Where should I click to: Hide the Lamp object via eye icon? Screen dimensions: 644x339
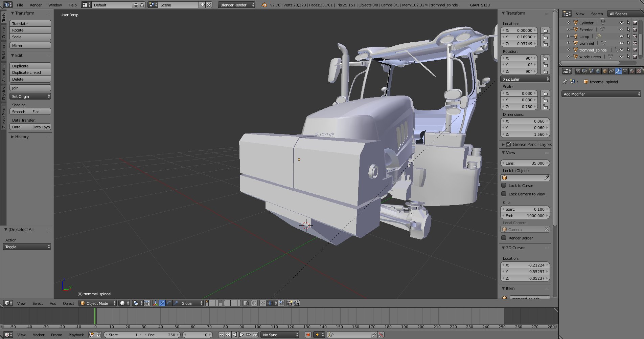click(621, 36)
